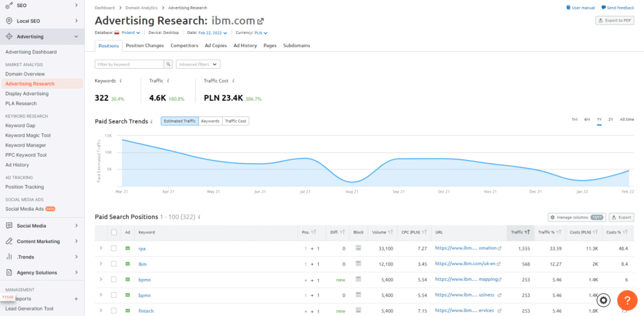Select the 6M time range
Screen dimensions: 644x316
pyautogui.click(x=587, y=119)
